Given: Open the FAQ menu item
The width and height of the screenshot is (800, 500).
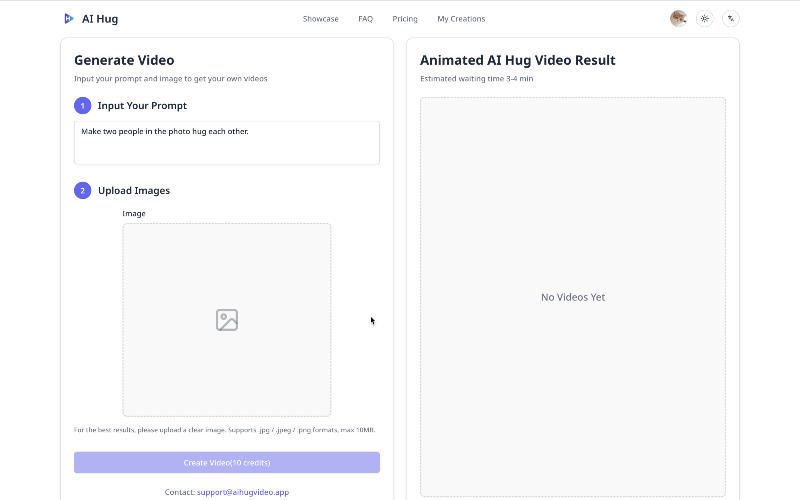Looking at the screenshot, I should (x=365, y=19).
